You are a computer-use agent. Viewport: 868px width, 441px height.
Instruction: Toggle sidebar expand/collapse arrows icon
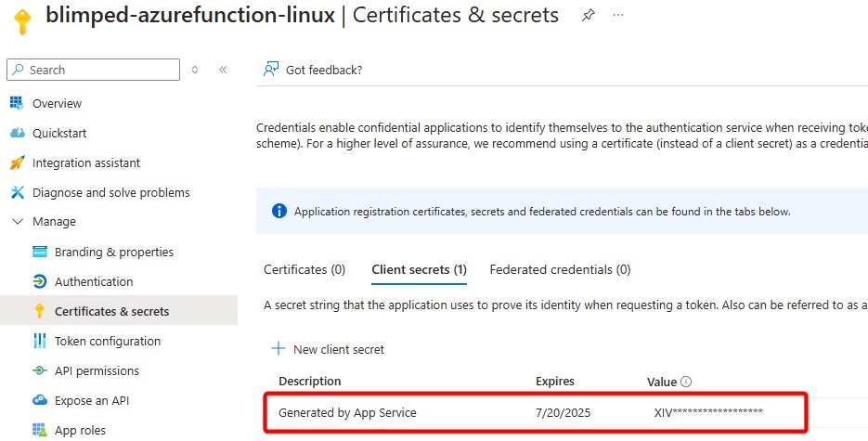pos(195,70)
